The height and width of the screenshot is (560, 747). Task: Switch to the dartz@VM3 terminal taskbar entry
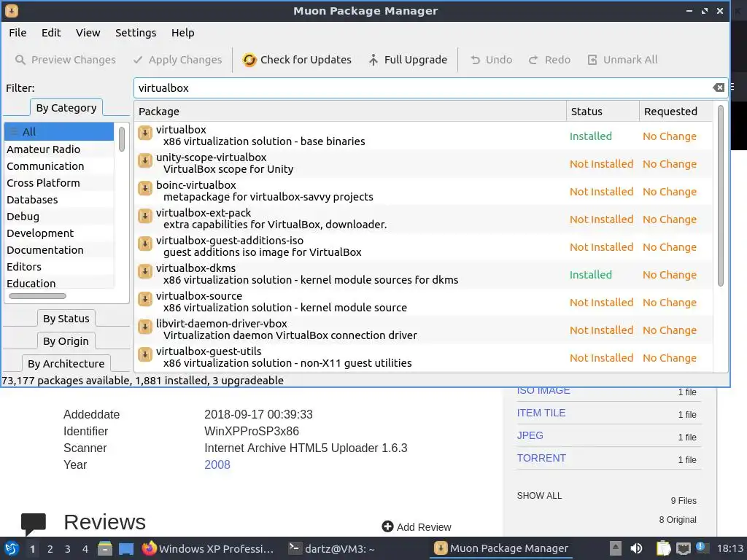[333, 548]
